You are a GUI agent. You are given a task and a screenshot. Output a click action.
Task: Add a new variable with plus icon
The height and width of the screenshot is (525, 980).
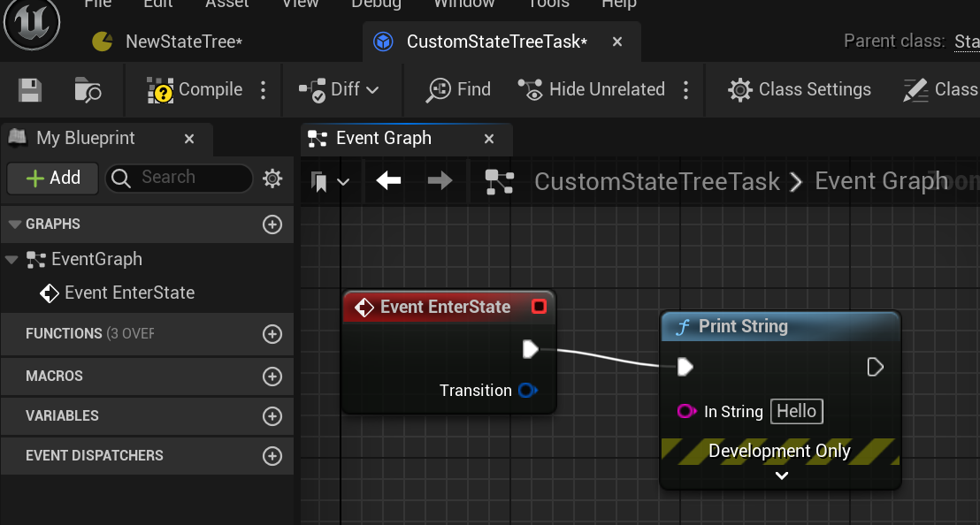pos(272,416)
